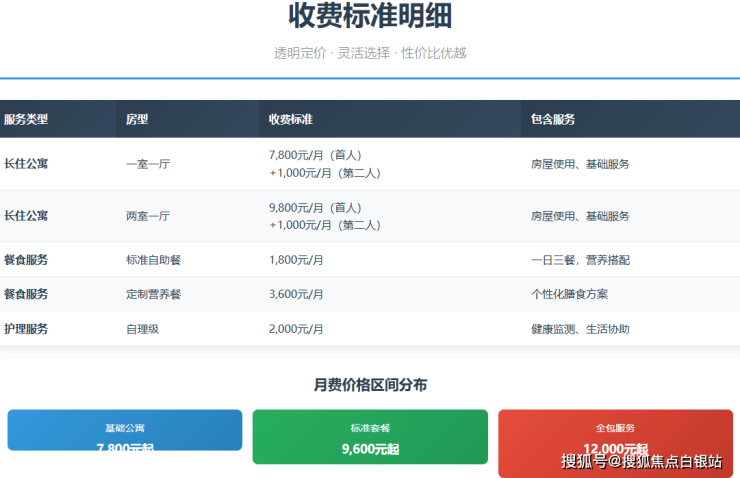Open the red 全包服务 price card
The height and width of the screenshot is (478, 740).
click(x=615, y=435)
